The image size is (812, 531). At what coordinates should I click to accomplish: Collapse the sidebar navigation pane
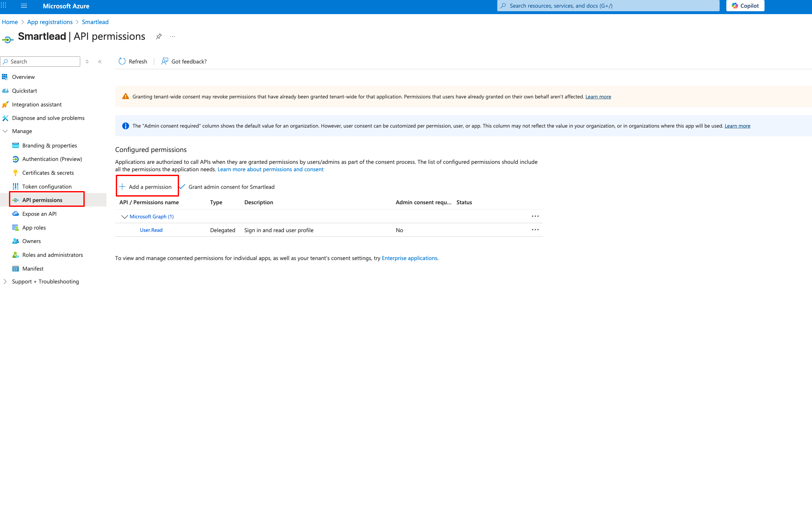[100, 62]
